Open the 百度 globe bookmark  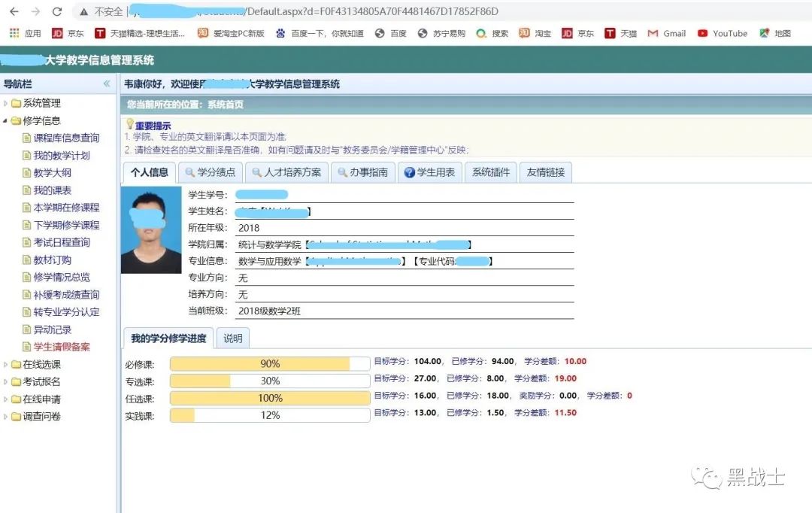pyautogui.click(x=390, y=33)
